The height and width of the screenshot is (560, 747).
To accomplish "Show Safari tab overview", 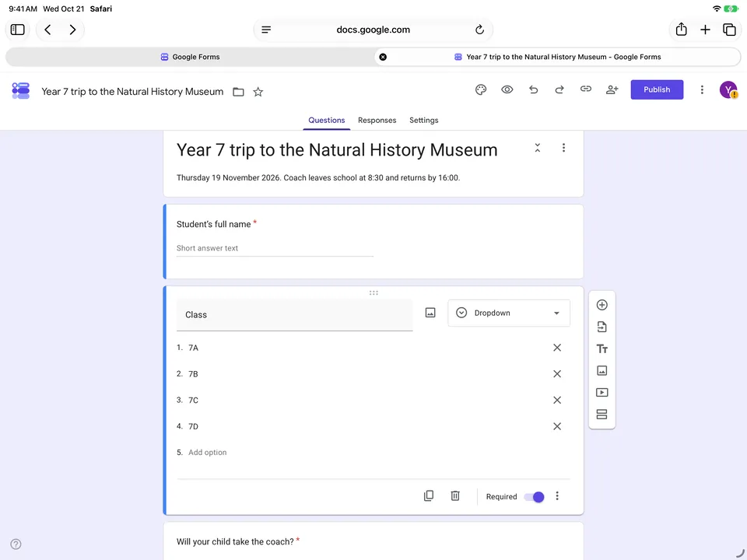I will tap(729, 30).
